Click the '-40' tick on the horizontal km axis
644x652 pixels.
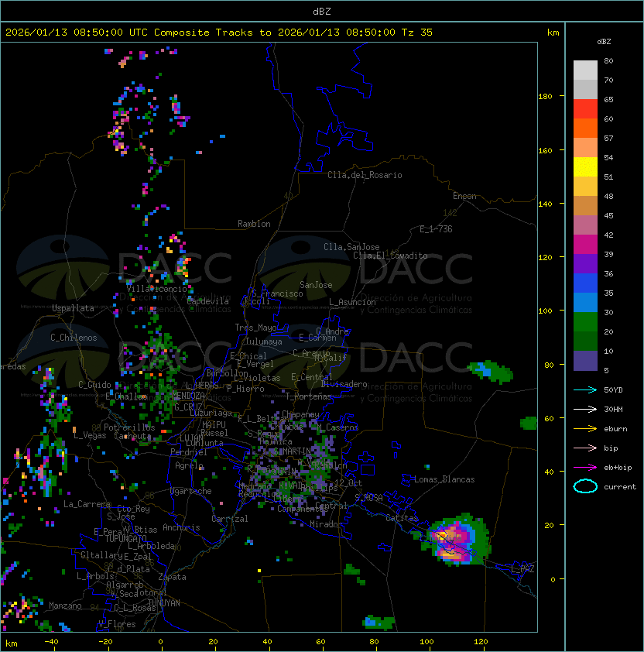pyautogui.click(x=51, y=642)
